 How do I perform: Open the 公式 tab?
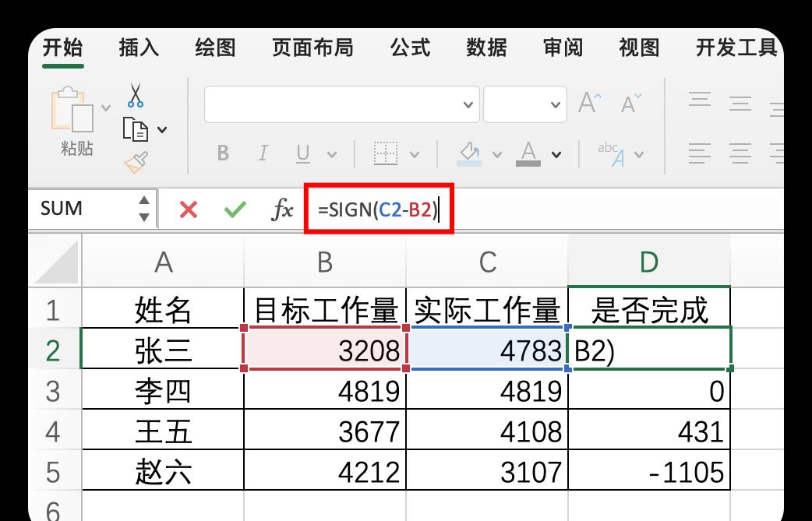click(410, 48)
